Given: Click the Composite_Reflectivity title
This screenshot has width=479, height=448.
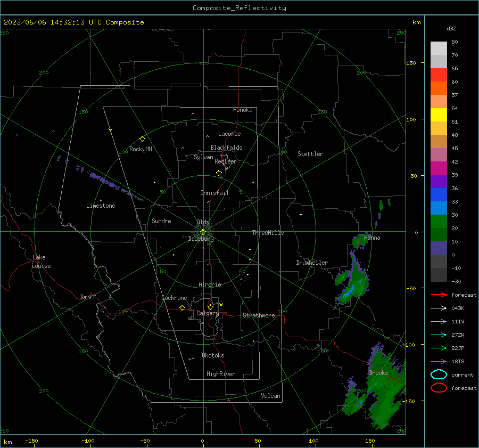Looking at the screenshot, I should point(240,8).
